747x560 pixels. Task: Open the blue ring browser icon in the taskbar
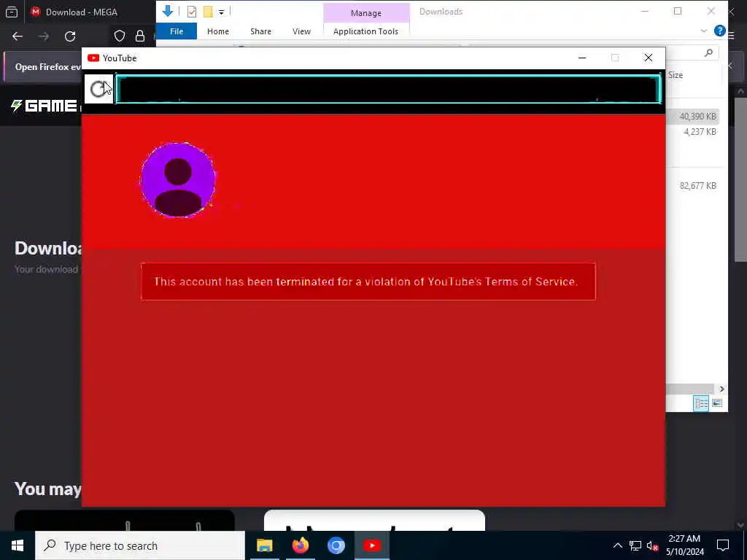click(336, 545)
